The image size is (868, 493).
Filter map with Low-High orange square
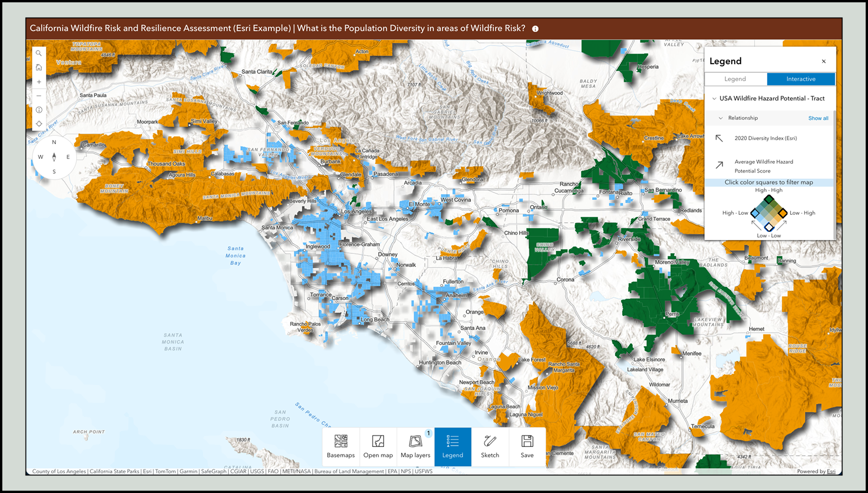point(783,214)
